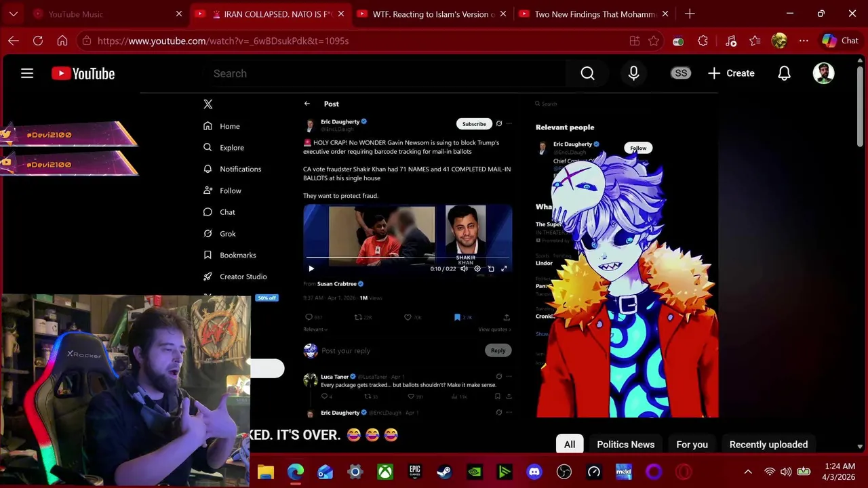Open File Explorer from the taskbar

[x=265, y=472]
